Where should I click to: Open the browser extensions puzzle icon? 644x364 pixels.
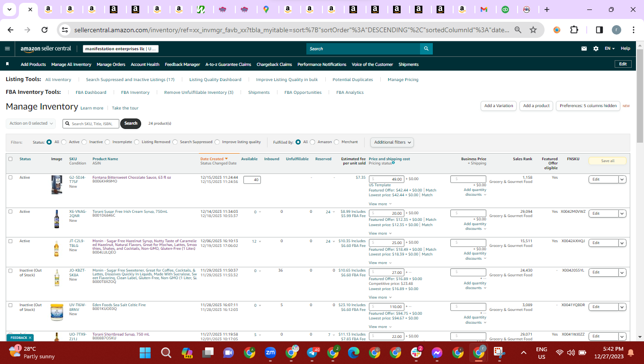(x=574, y=30)
